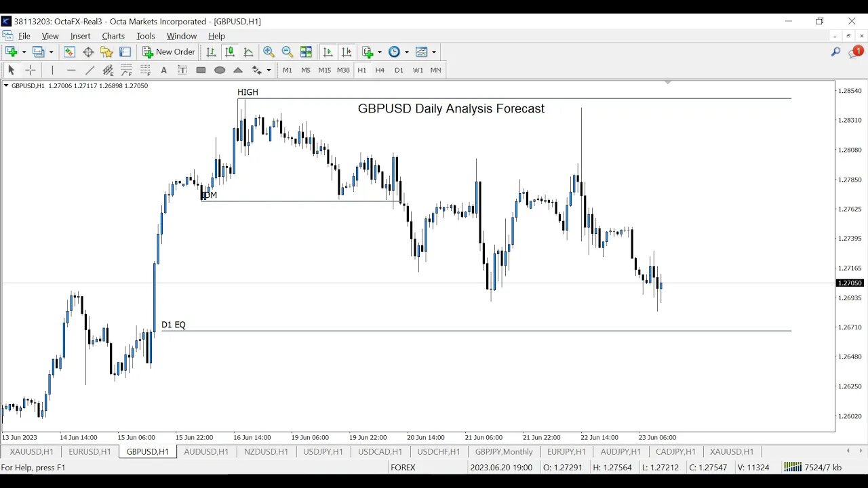868x488 pixels.
Task: Toggle Chart Shift
Action: [347, 52]
